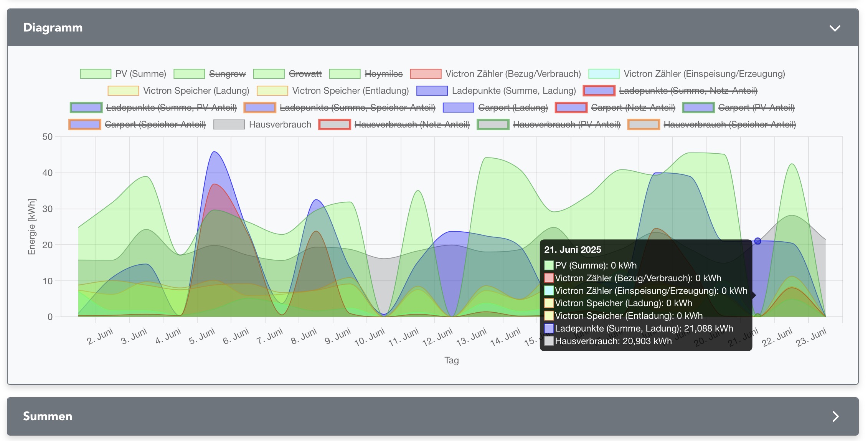Viewport: 868px width, 441px height.
Task: Click Carport (Ladung) legend box
Action: [x=458, y=108]
